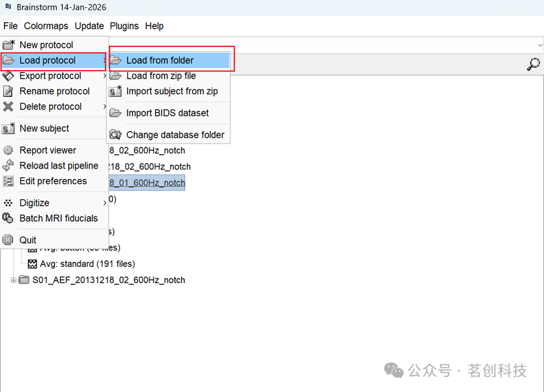
Task: Choose Change database folder
Action: (170, 134)
